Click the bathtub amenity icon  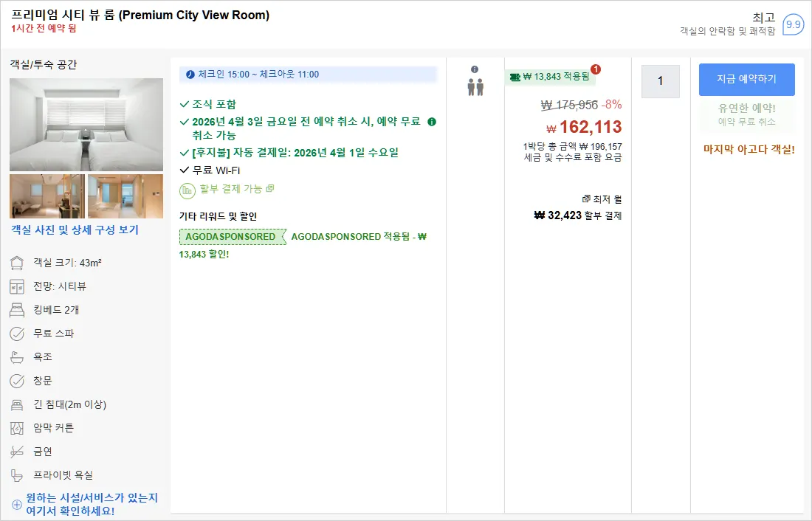tap(17, 357)
